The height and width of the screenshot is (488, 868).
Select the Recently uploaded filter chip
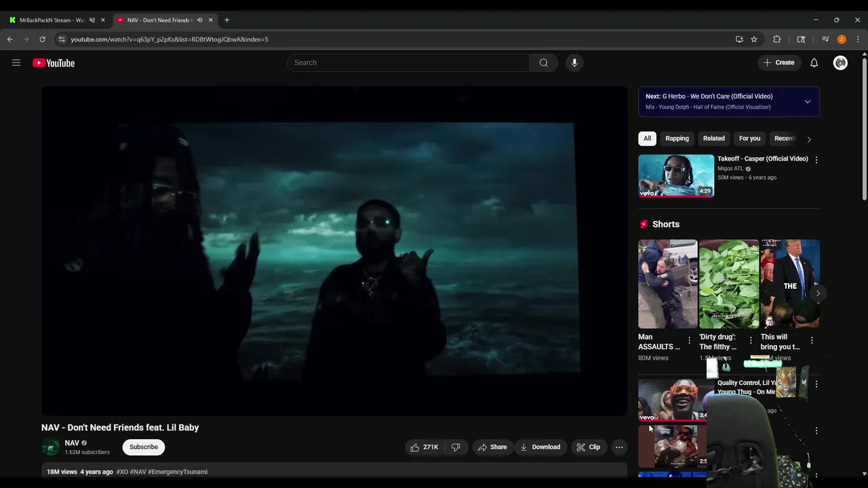(784, 138)
